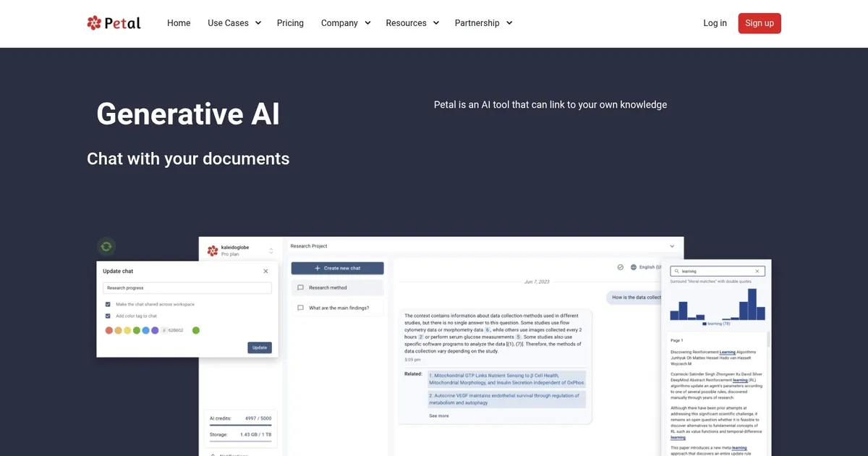Click the How is the data collected message bubble
868x456 pixels.
(x=635, y=297)
